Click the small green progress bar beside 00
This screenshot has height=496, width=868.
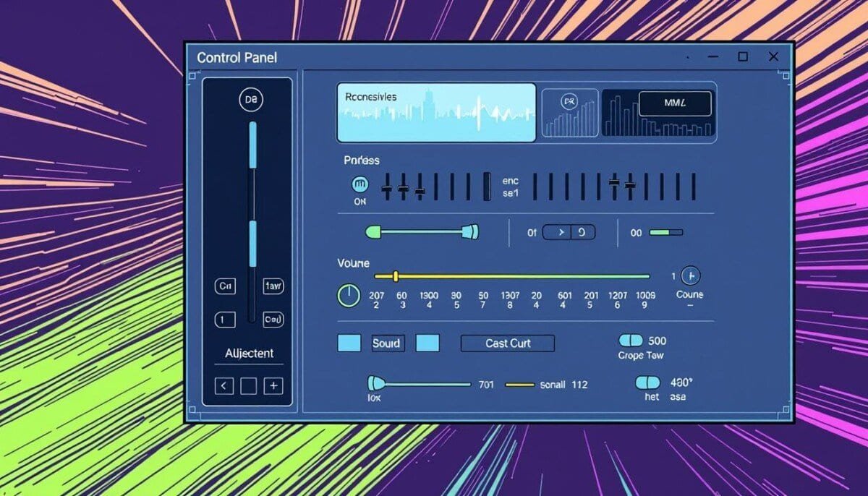pyautogui.click(x=665, y=232)
